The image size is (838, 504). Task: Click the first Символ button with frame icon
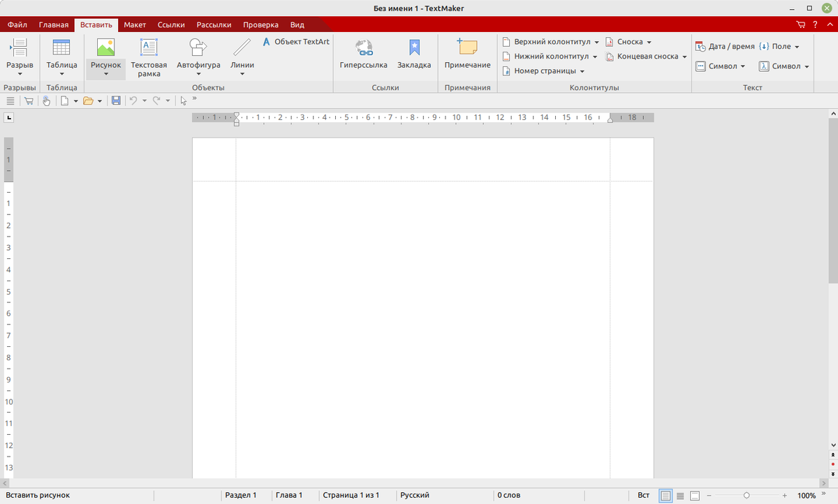pos(721,66)
